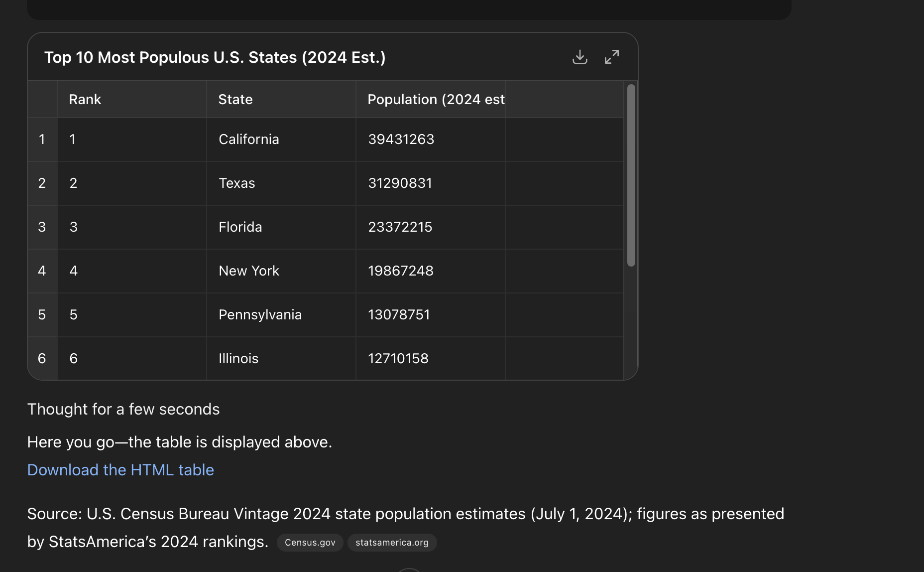
Task: Expand the table to full view
Action: click(x=612, y=57)
